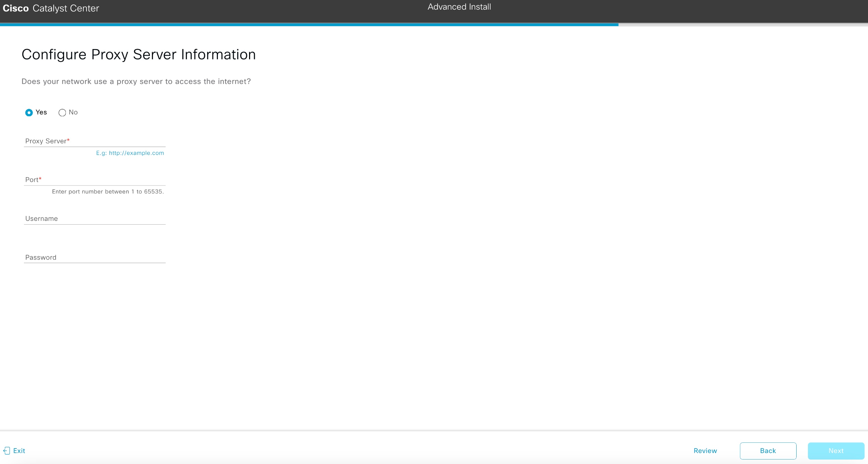
Task: Click the blue installation progress bar
Action: point(309,25)
